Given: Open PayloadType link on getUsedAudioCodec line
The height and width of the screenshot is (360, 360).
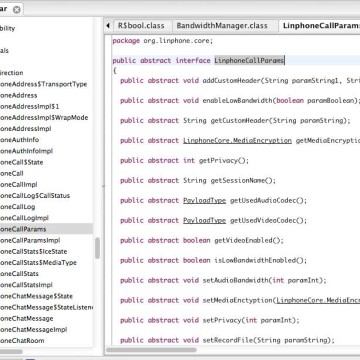Looking at the screenshot, I should 204,201.
